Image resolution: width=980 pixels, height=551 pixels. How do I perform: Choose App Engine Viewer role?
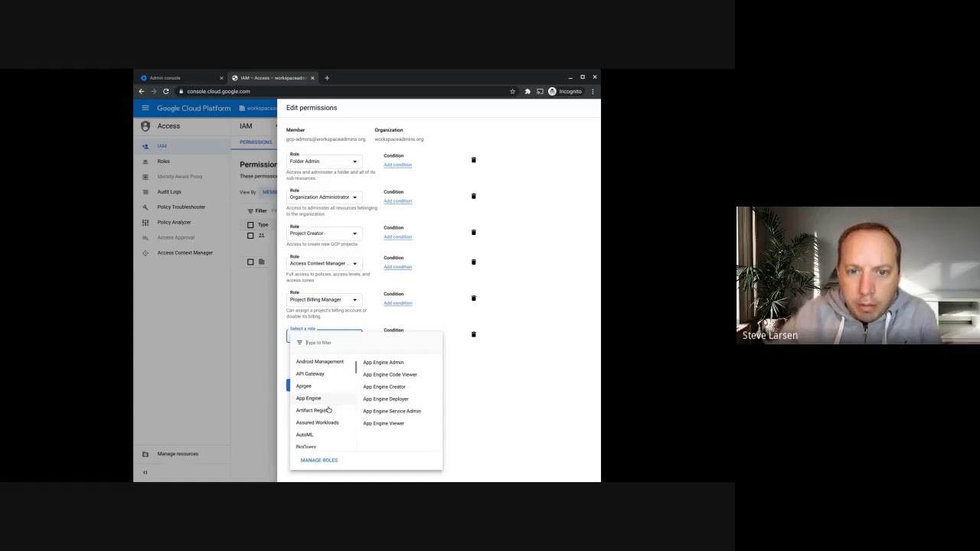[384, 423]
